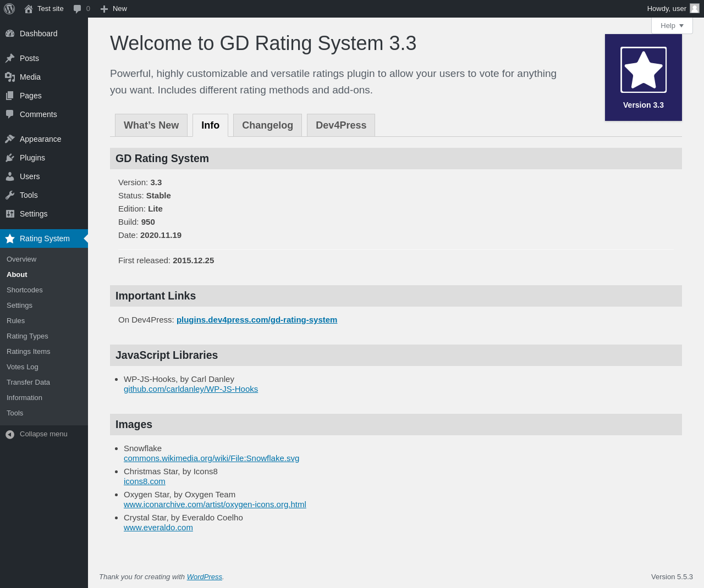Visit plugins.dev4press.com/gd-rating-system link

[x=257, y=320]
